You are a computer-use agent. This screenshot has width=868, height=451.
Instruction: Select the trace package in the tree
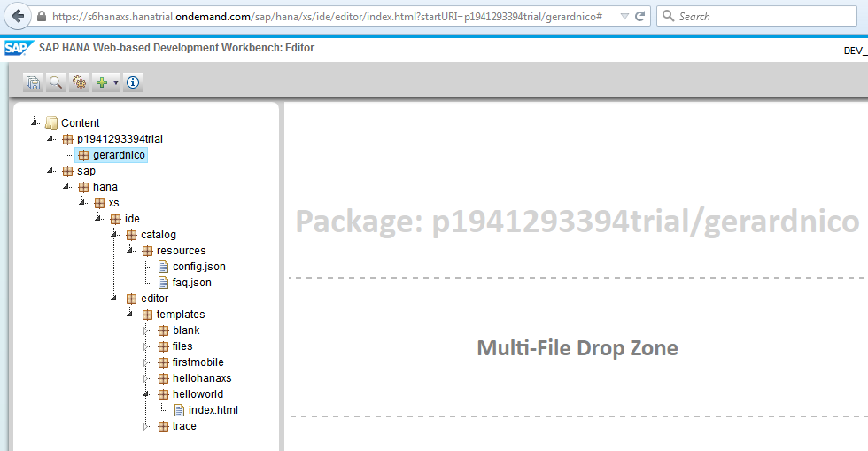(x=184, y=426)
